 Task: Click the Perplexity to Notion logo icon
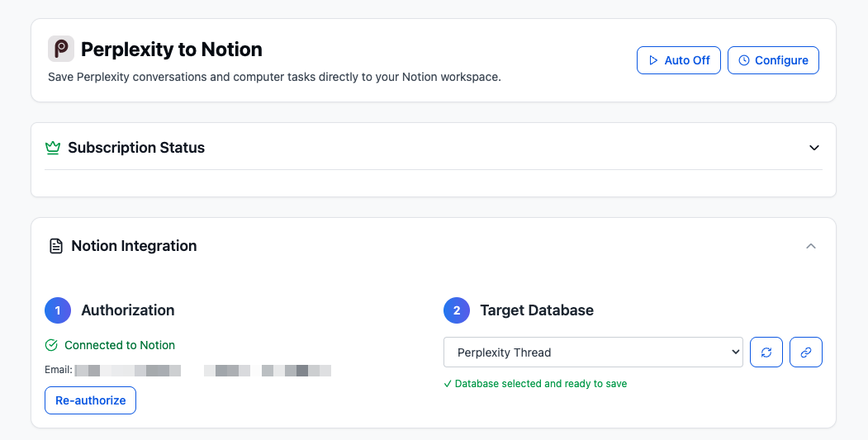[x=61, y=49]
